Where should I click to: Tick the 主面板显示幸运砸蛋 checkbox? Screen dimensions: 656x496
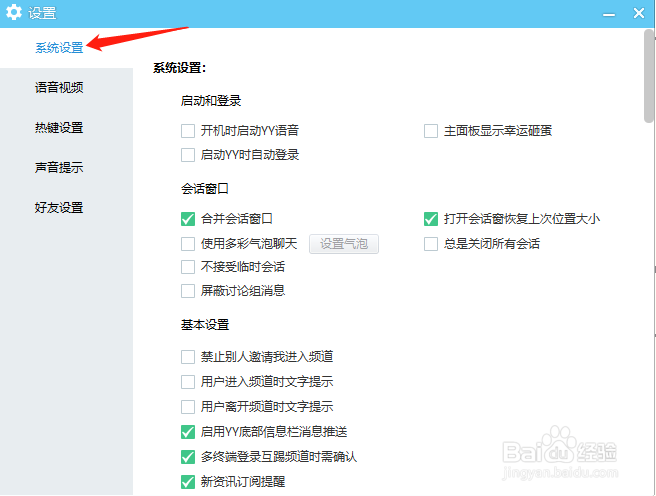coord(431,131)
